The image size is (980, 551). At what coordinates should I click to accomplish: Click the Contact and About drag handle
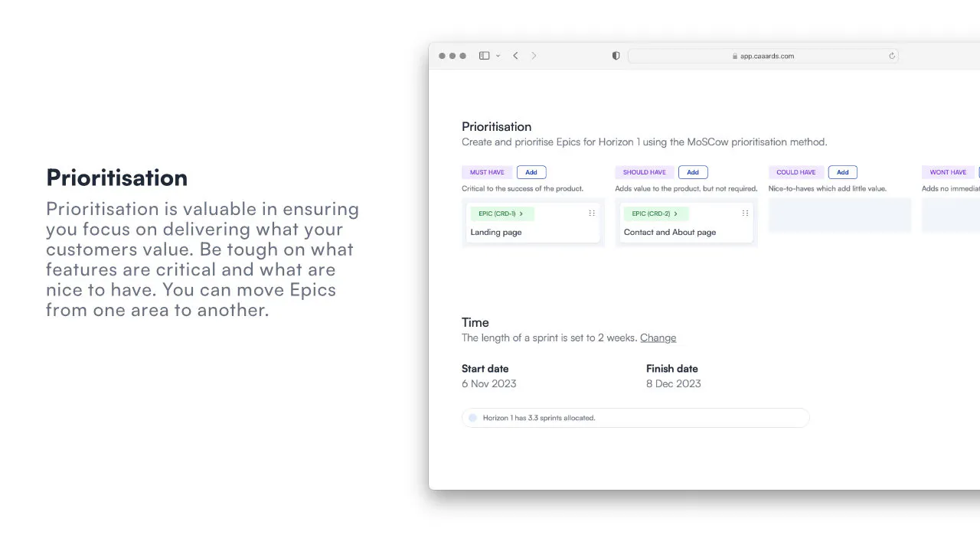(745, 214)
